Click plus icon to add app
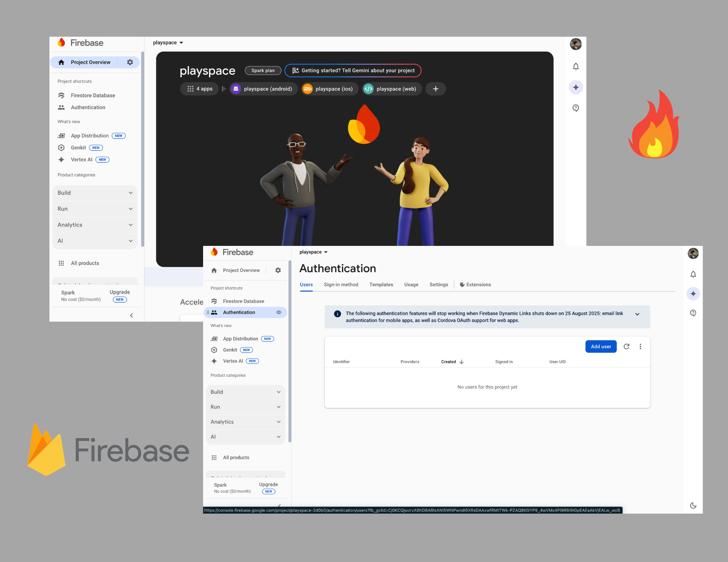The image size is (728, 562). coord(436,89)
